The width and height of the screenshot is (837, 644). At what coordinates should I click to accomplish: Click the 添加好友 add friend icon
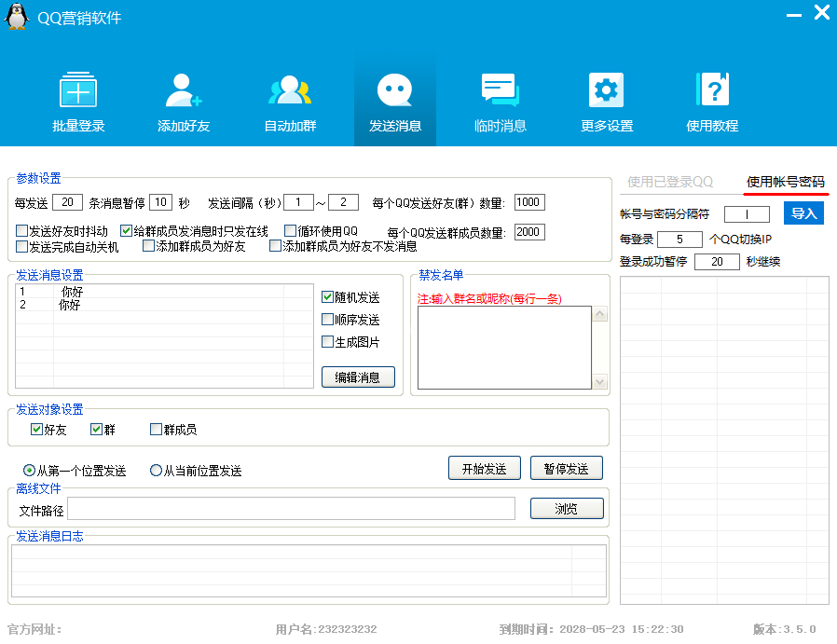click(184, 91)
